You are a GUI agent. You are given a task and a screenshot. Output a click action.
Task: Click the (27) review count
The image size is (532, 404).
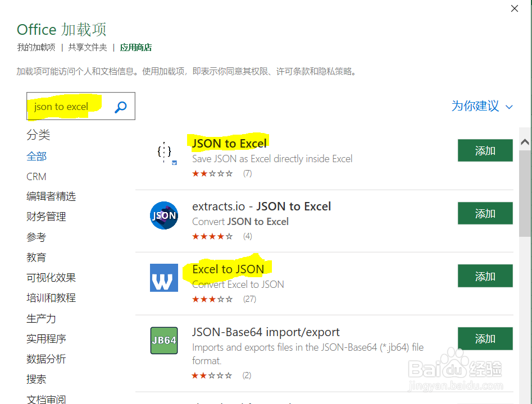click(249, 299)
